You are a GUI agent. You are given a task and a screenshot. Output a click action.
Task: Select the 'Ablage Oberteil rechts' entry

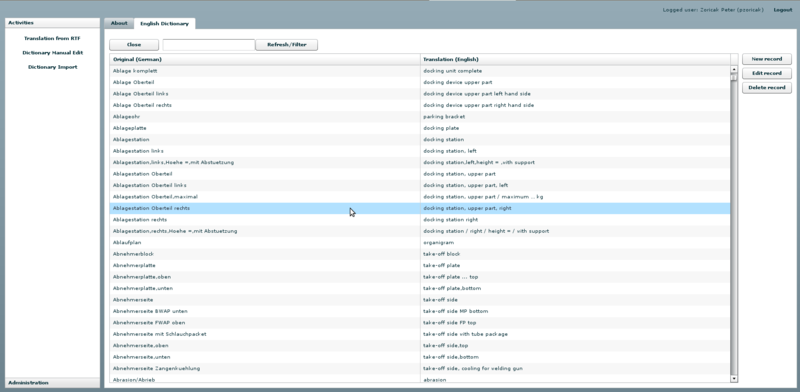point(420,105)
